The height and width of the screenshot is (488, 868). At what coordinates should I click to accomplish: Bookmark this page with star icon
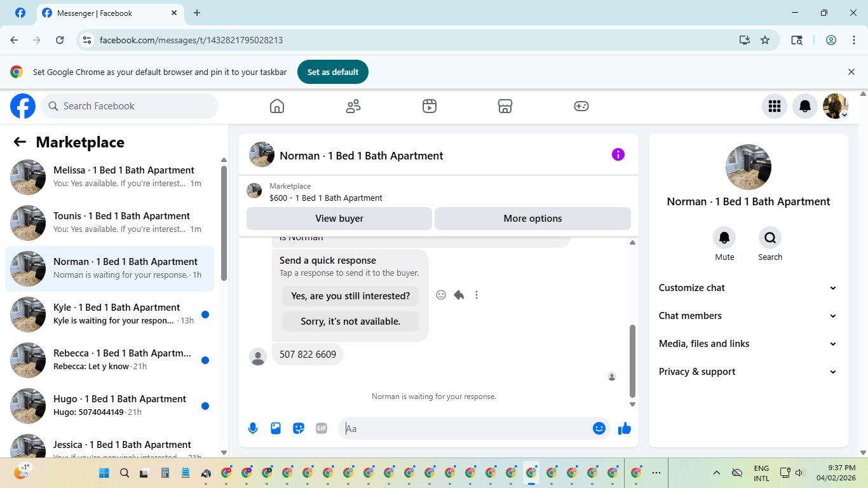pyautogui.click(x=765, y=40)
